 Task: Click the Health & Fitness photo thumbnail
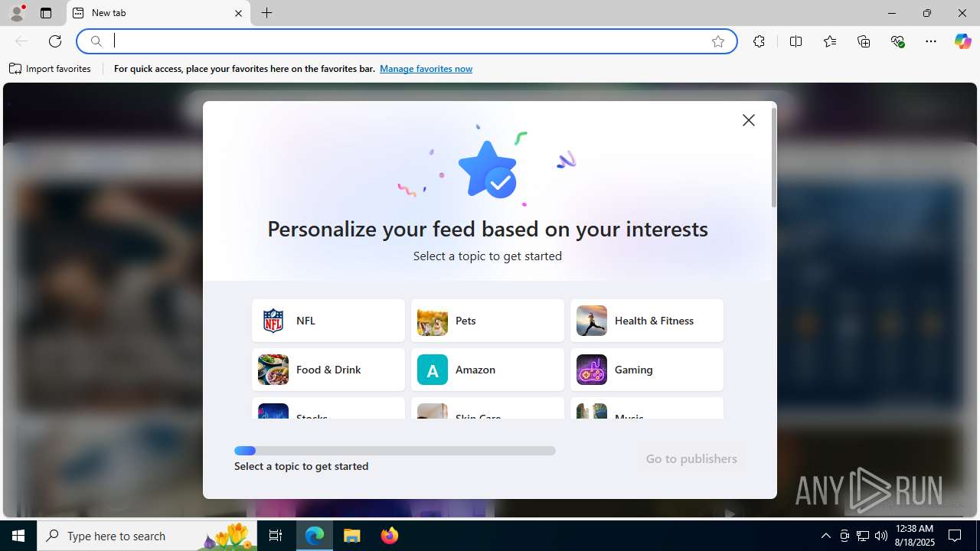point(592,321)
